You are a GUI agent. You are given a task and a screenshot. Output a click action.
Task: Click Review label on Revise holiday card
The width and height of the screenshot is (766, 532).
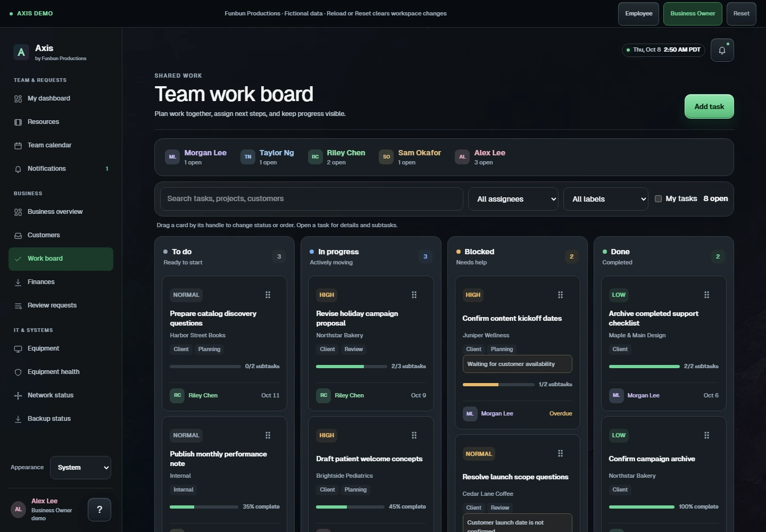click(354, 350)
